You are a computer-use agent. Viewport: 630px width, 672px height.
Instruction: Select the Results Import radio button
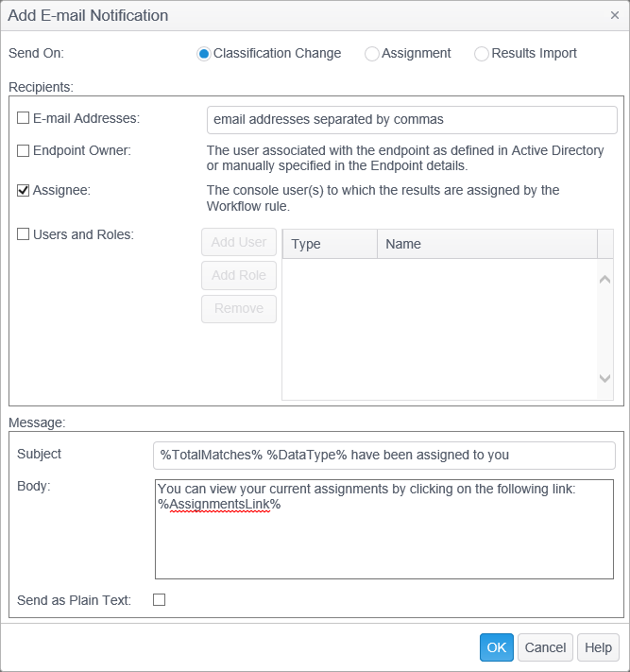pyautogui.click(x=482, y=54)
